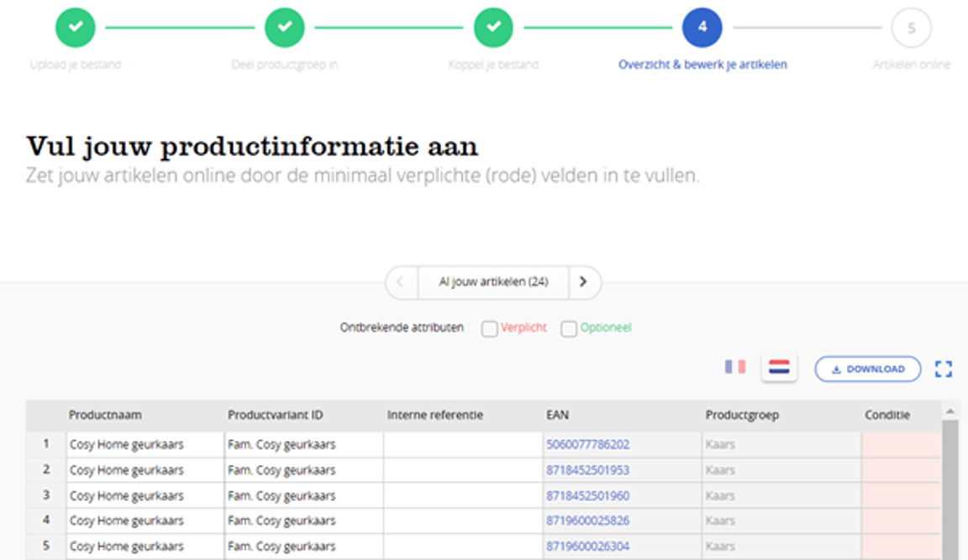
Task: Click Interne referentie cell in row 2
Action: [463, 470]
